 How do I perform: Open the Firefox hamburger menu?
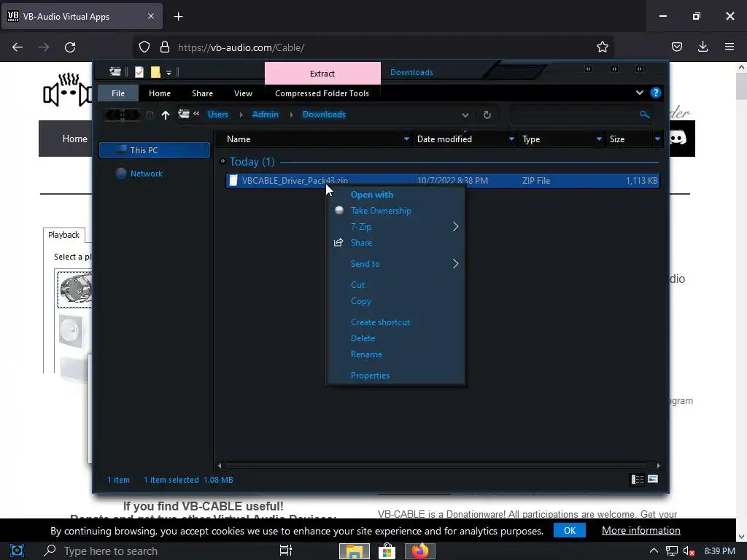coord(729,47)
